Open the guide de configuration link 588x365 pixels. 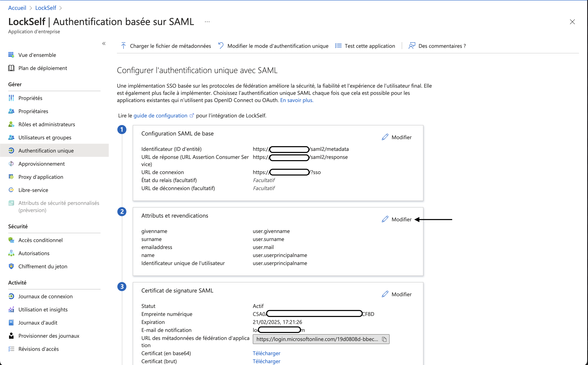[160, 115]
